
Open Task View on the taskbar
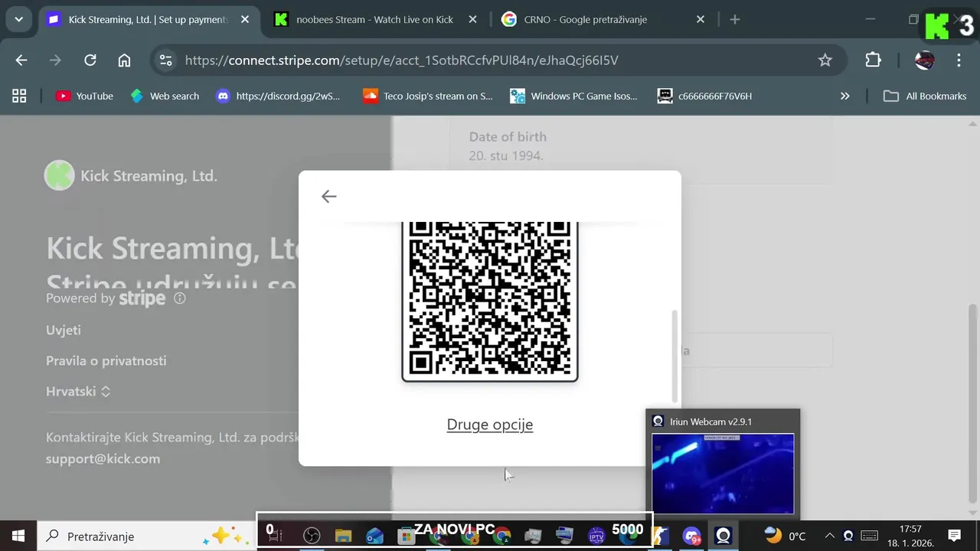tap(275, 536)
